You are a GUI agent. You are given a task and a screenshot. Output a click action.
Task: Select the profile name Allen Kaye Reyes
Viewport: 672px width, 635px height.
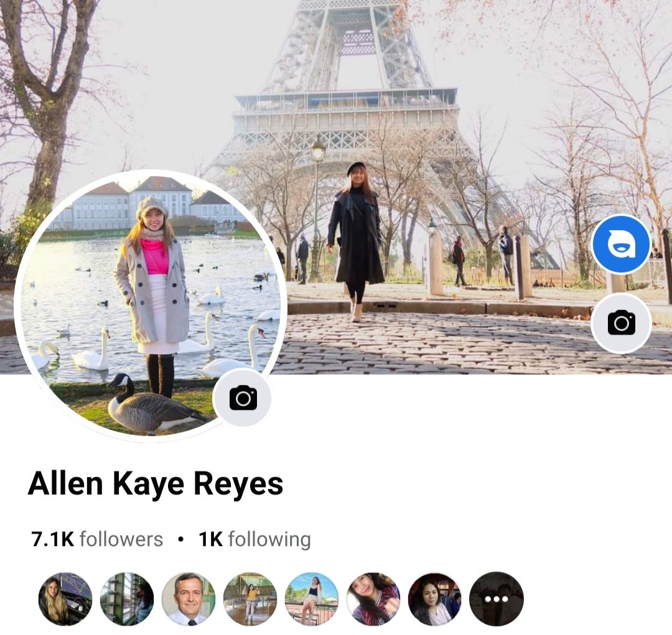tap(156, 484)
